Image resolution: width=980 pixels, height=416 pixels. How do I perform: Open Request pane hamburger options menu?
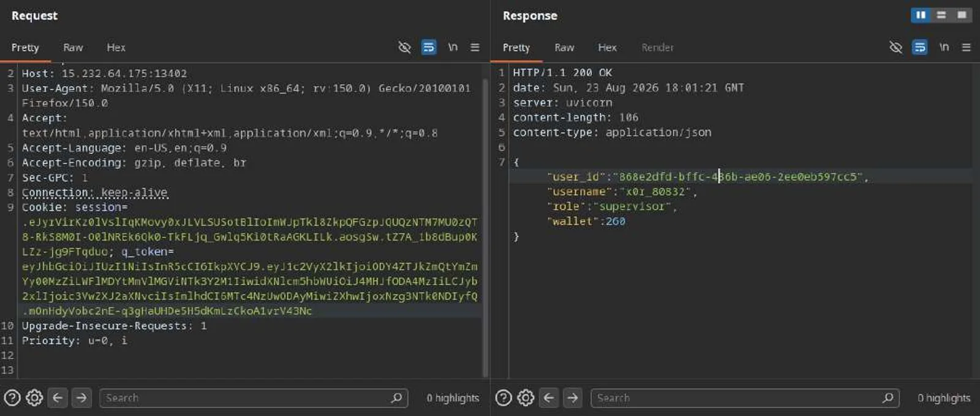(475, 47)
